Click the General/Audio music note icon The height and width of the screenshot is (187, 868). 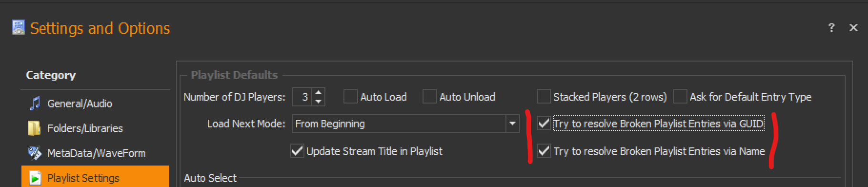click(x=35, y=104)
